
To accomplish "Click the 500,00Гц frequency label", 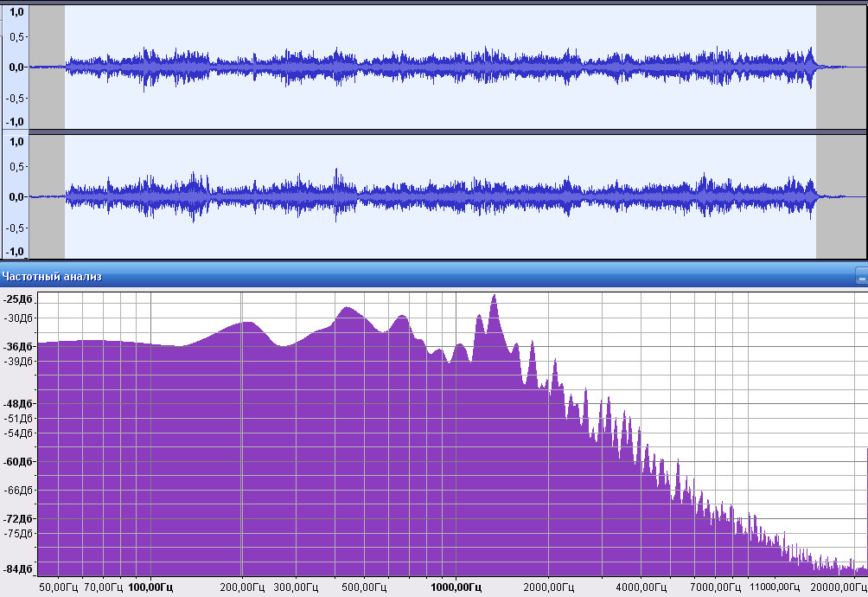I will point(364,587).
